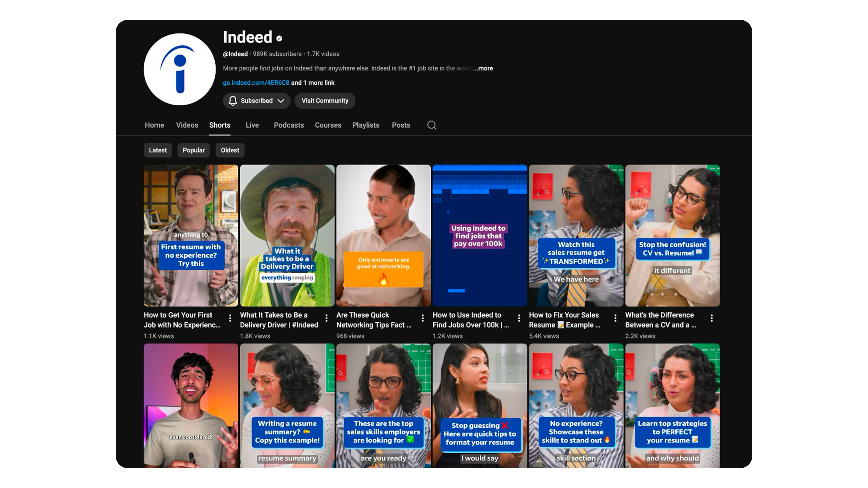This screenshot has height=488, width=868.
Task: Open options menu for First Job short
Action: tap(230, 318)
